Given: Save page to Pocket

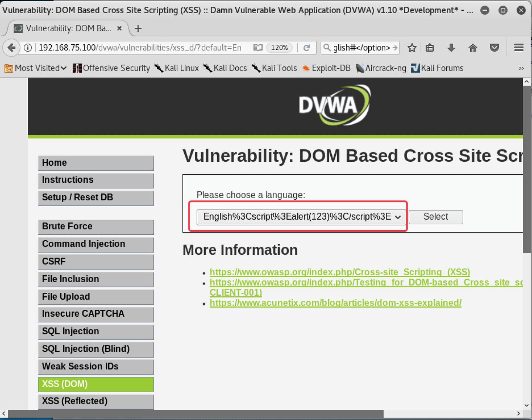Looking at the screenshot, I should [x=494, y=48].
